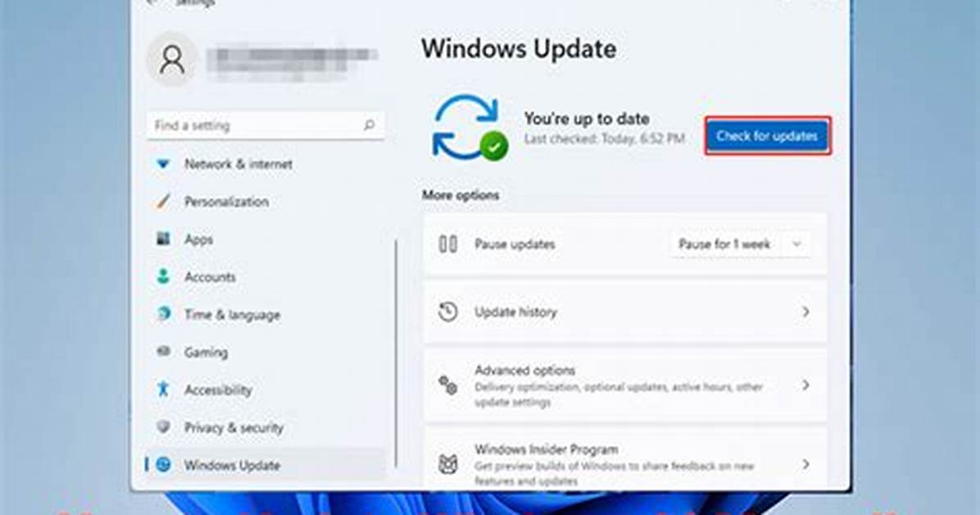Open Windows Insider Program via chevron
The height and width of the screenshot is (515, 980).
pos(805,464)
